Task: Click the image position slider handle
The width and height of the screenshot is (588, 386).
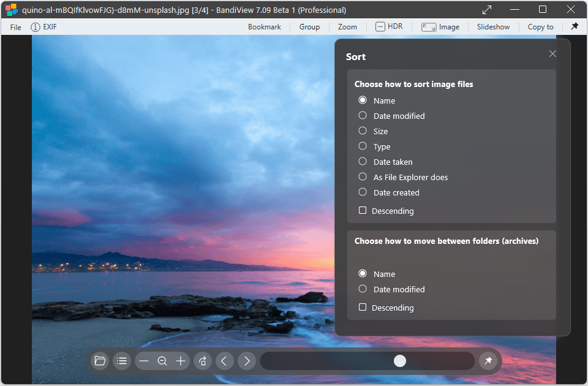Action: (x=400, y=361)
